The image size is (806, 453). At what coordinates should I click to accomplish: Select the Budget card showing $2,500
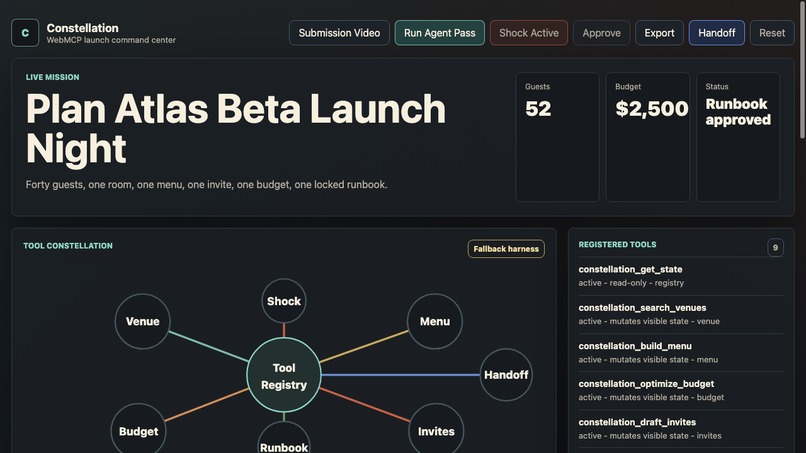point(648,137)
